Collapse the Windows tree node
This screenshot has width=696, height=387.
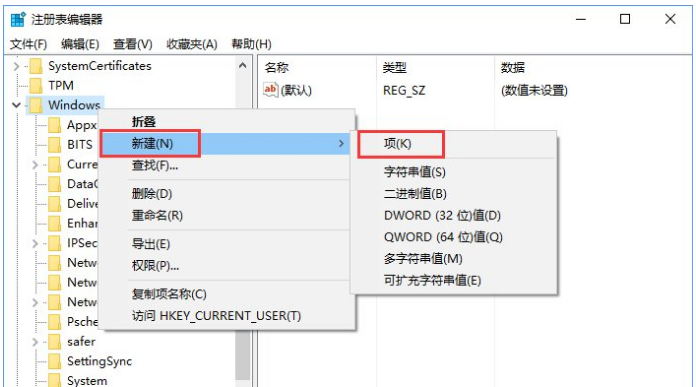pos(16,105)
